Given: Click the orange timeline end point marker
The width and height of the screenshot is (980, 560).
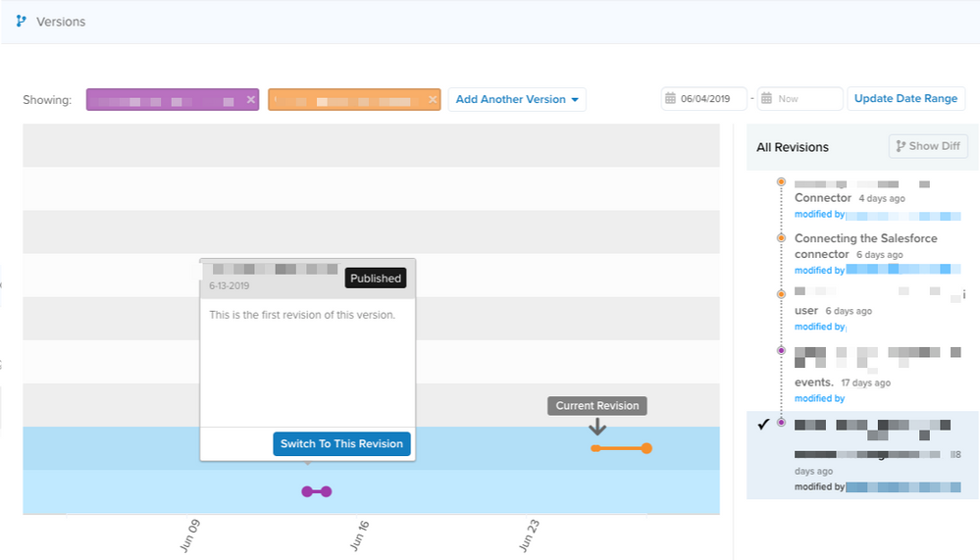Looking at the screenshot, I should tap(646, 448).
